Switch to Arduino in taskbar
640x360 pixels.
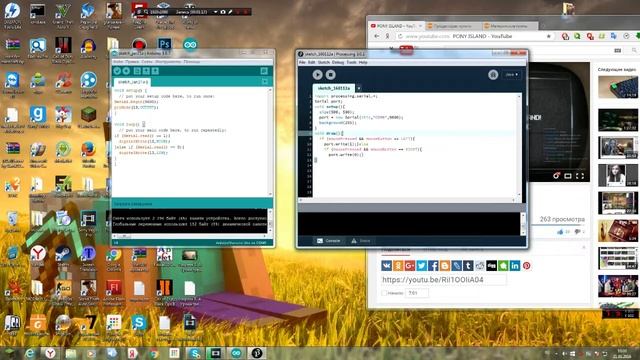[x=236, y=353]
